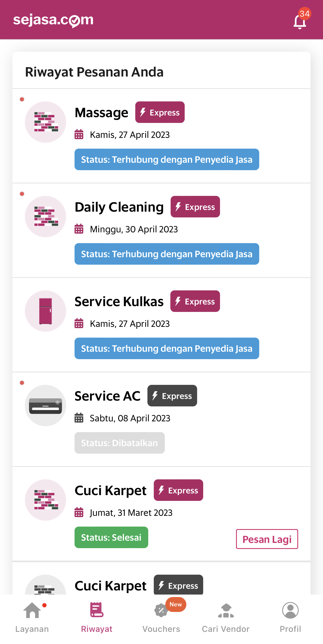Tap calendar icon beside Sabtu, 08 April 2023
Screen dimensions: 323x644
tap(79, 418)
